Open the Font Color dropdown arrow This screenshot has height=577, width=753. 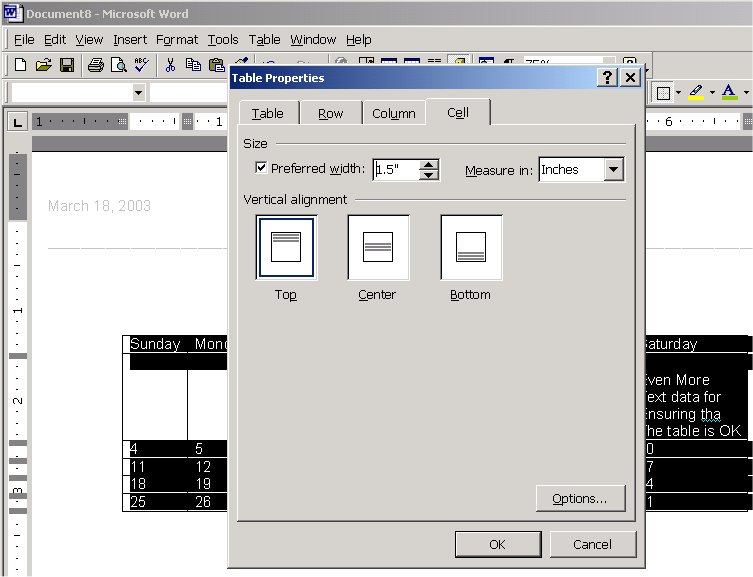(x=745, y=93)
